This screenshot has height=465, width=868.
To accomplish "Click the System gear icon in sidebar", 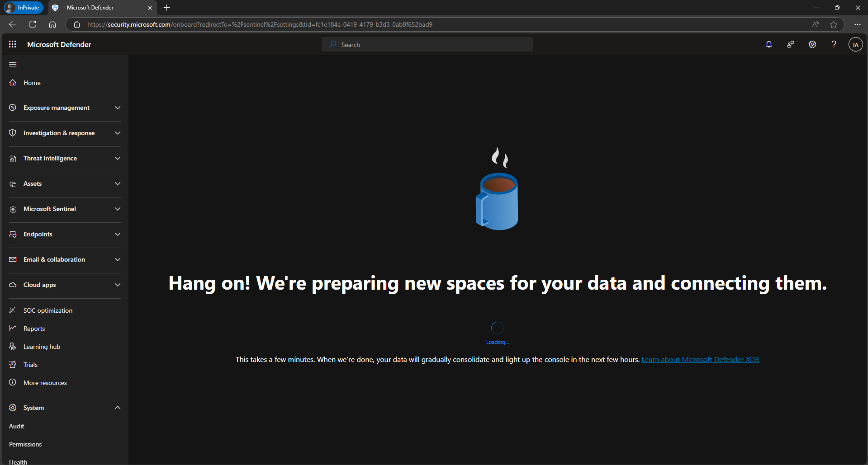I will click(x=13, y=408).
